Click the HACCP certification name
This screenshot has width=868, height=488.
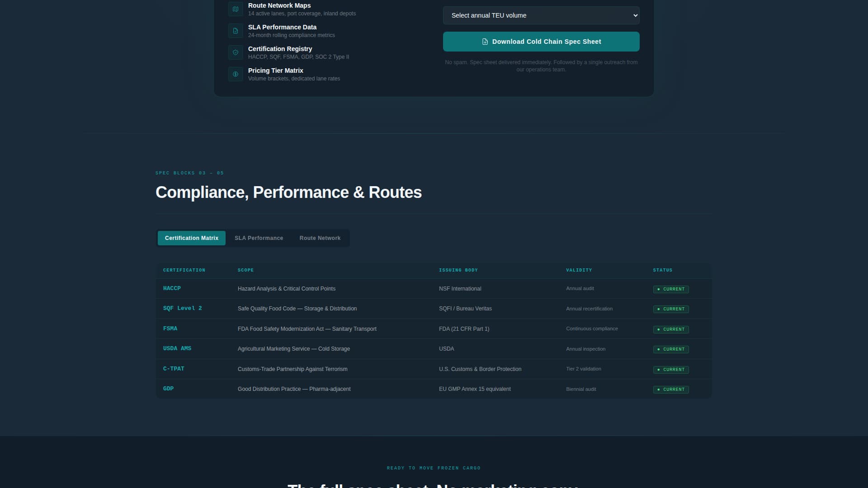pyautogui.click(x=172, y=288)
